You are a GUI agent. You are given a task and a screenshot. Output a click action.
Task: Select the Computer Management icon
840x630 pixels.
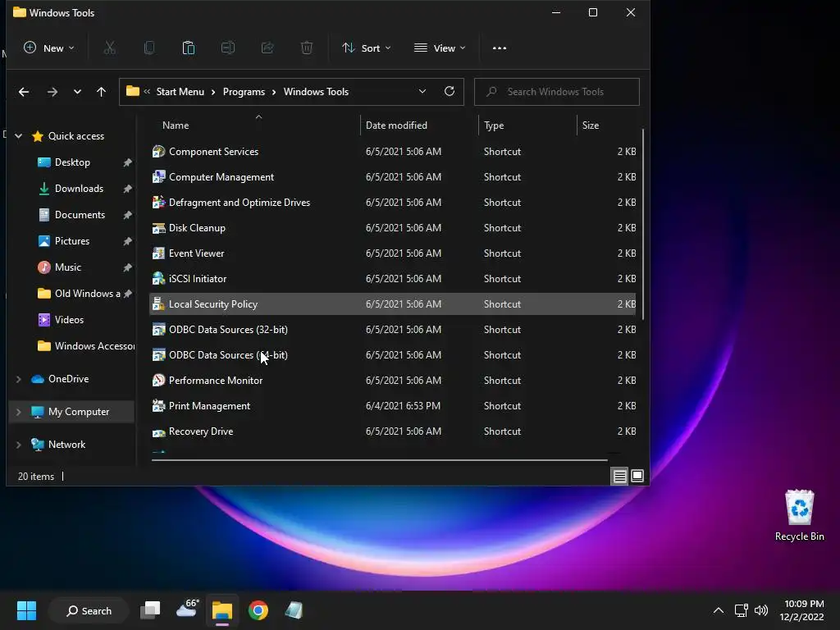coord(158,177)
